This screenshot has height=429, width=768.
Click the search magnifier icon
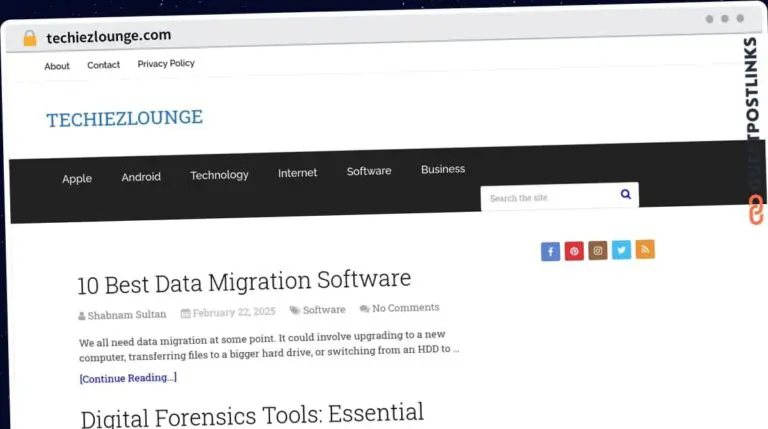pyautogui.click(x=626, y=194)
